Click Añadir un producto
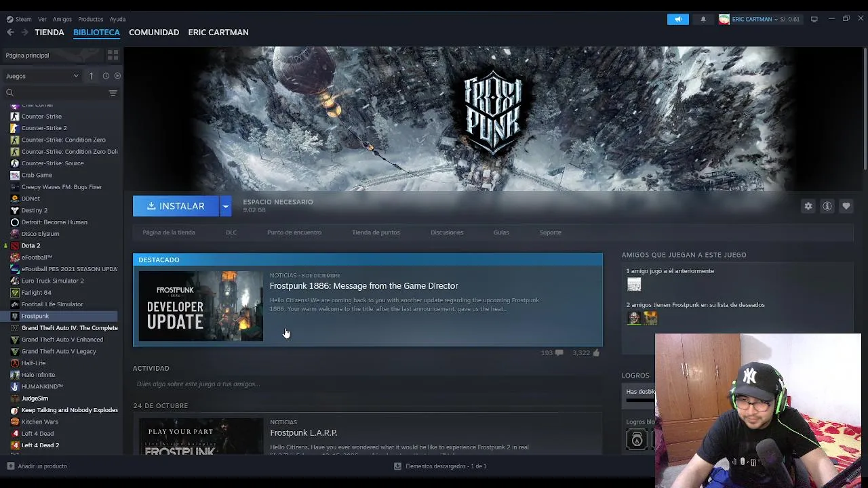The height and width of the screenshot is (488, 868). (x=37, y=466)
